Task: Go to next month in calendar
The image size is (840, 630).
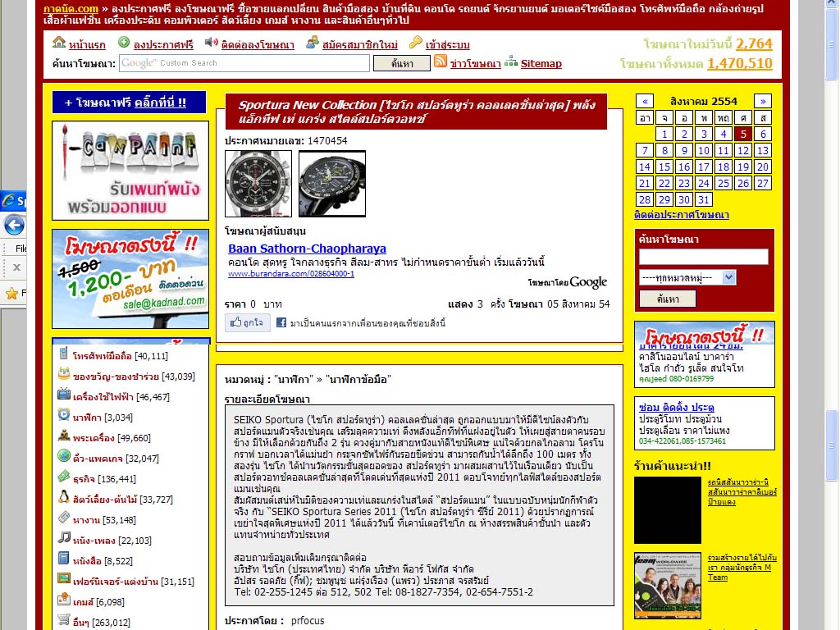Action: point(763,101)
